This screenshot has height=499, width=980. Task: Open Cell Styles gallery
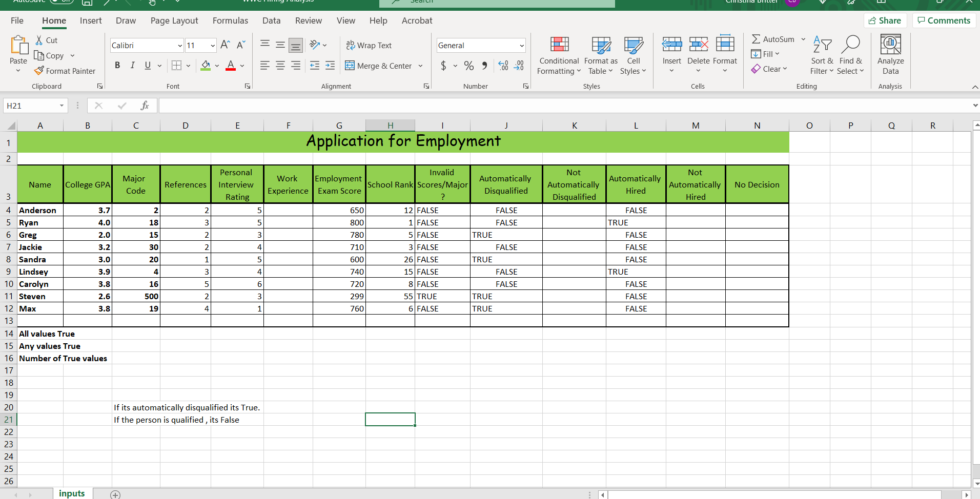coord(634,55)
